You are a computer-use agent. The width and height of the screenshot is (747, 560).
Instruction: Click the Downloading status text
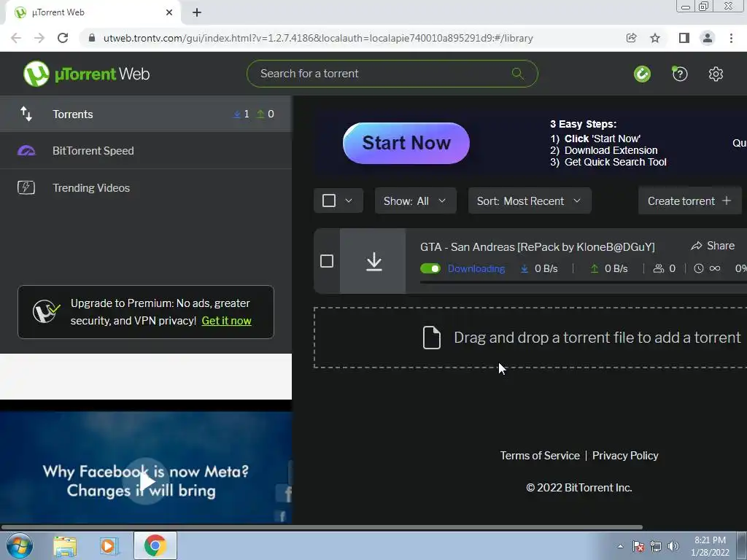click(476, 268)
